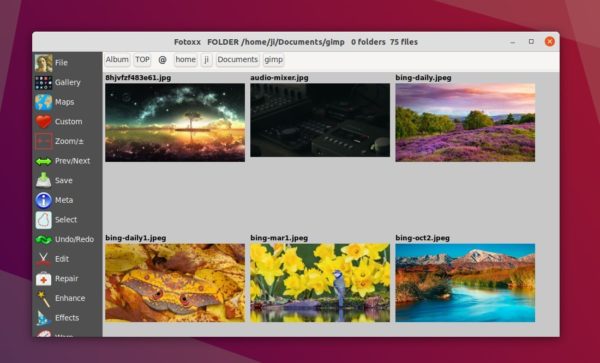Navigate to Documents in the path bar
This screenshot has width=600, height=363.
237,60
